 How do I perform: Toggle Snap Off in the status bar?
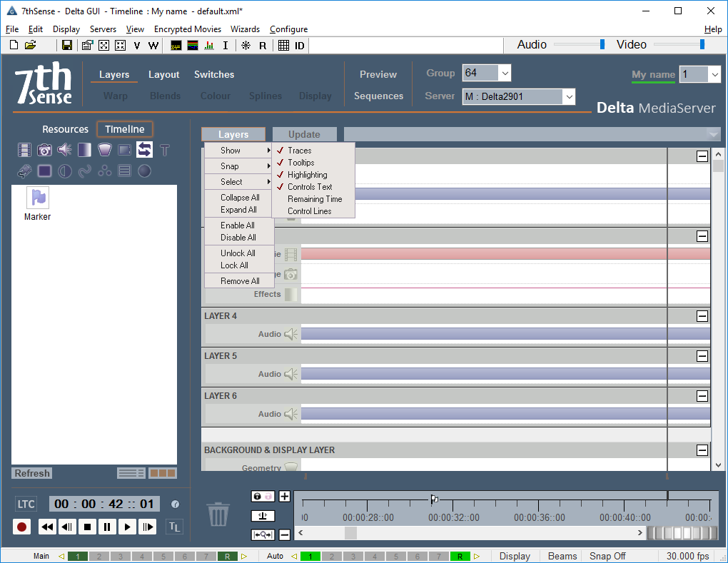[x=607, y=556]
